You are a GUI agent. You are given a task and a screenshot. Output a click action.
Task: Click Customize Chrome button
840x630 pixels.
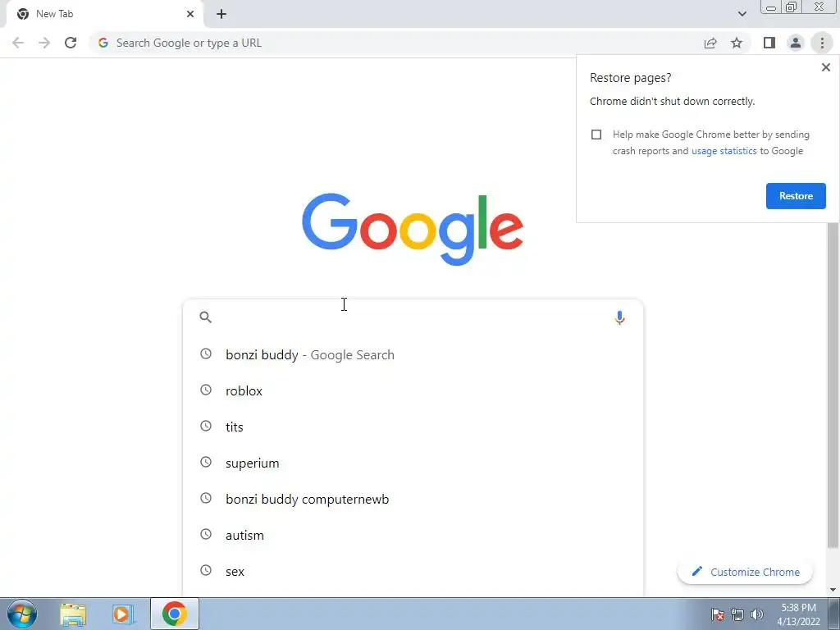[x=745, y=572]
